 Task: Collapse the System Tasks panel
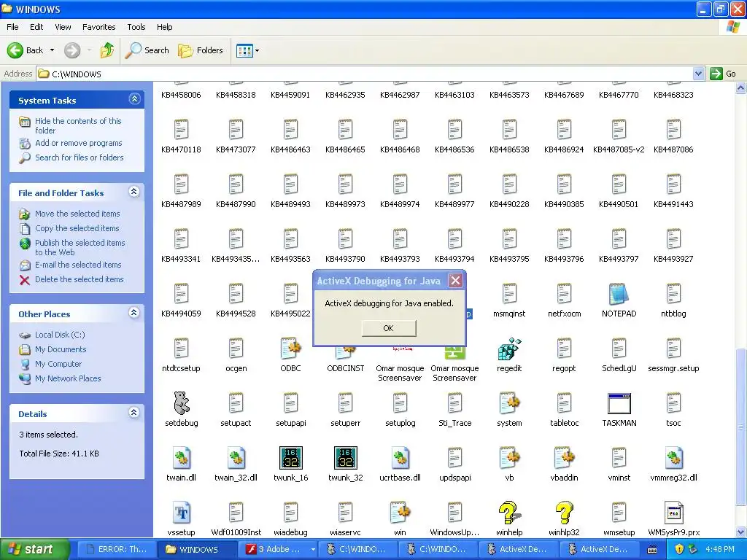[x=134, y=99]
